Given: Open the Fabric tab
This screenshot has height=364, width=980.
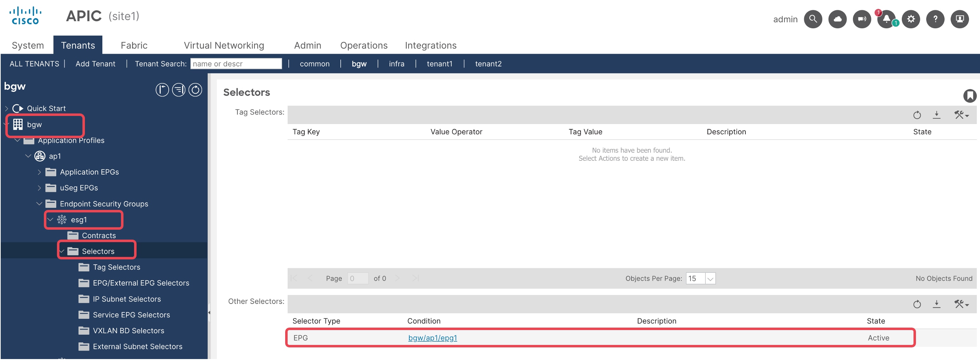Looking at the screenshot, I should tap(134, 46).
